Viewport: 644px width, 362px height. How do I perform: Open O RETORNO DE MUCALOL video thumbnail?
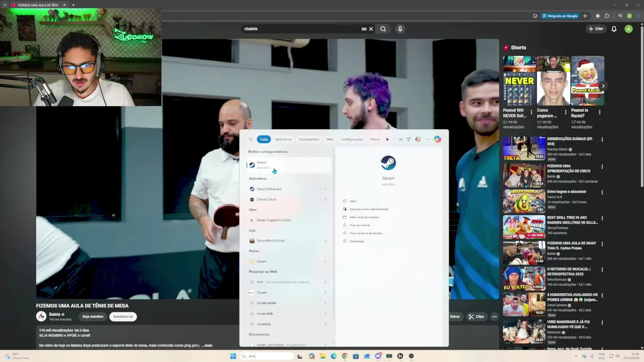[524, 279]
